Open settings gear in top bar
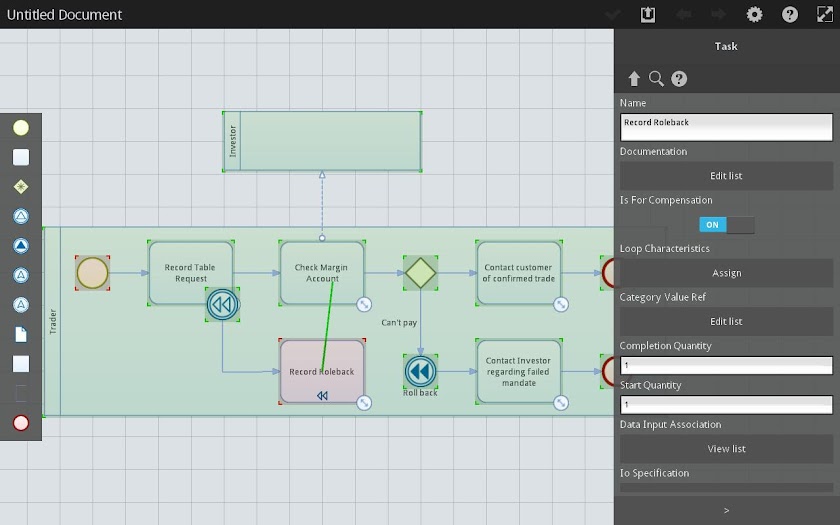This screenshot has height=525, width=840. click(x=754, y=14)
